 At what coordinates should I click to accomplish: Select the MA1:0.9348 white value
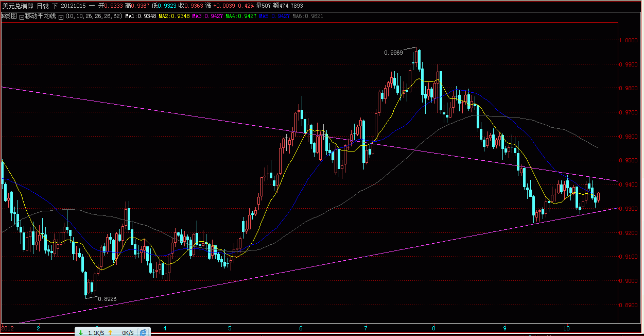click(x=141, y=16)
